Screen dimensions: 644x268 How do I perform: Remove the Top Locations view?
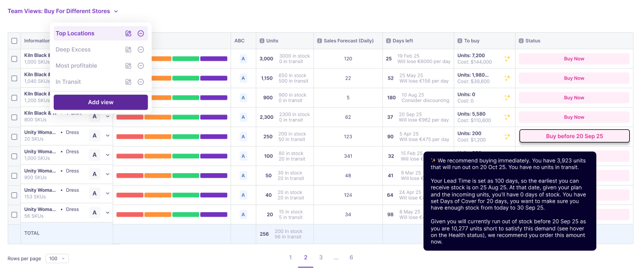(x=140, y=33)
